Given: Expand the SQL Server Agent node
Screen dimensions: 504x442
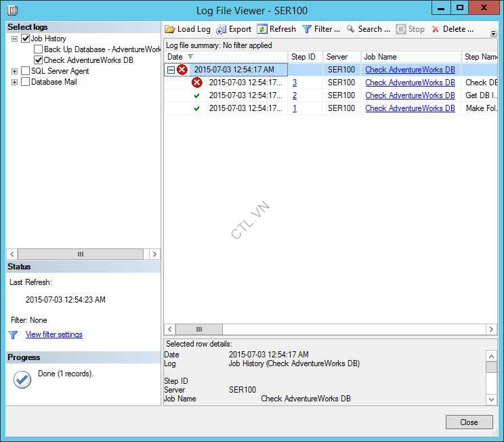Looking at the screenshot, I should [14, 71].
